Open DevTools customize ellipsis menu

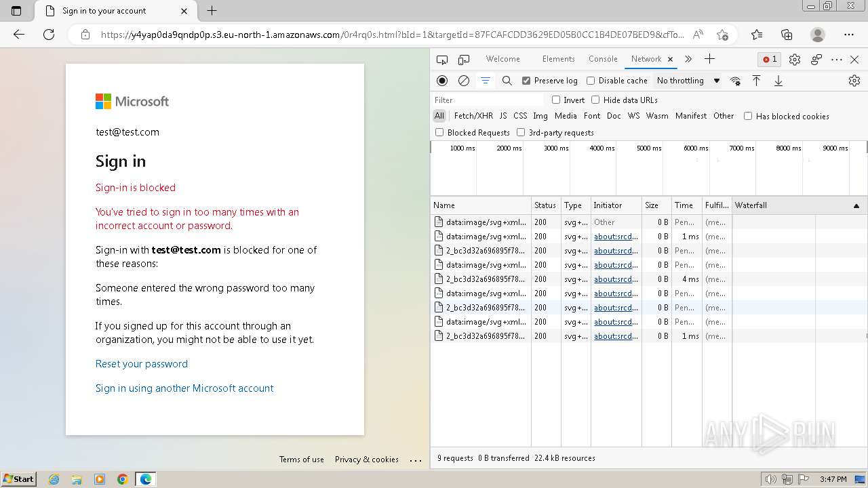[837, 60]
